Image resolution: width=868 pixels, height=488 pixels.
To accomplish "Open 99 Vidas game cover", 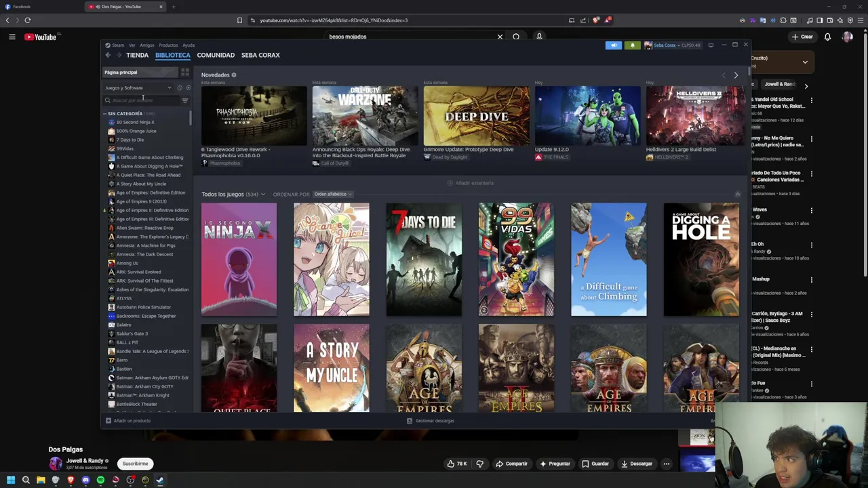I will (x=516, y=260).
